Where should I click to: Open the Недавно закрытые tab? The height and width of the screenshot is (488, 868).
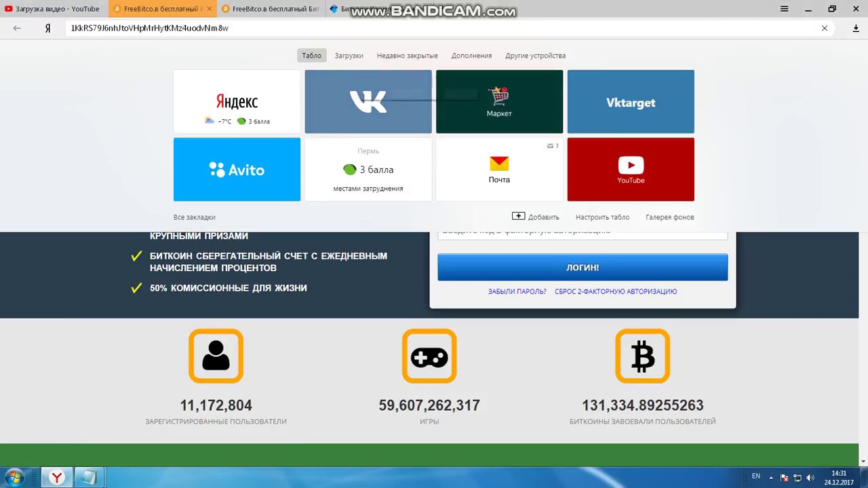click(x=407, y=56)
